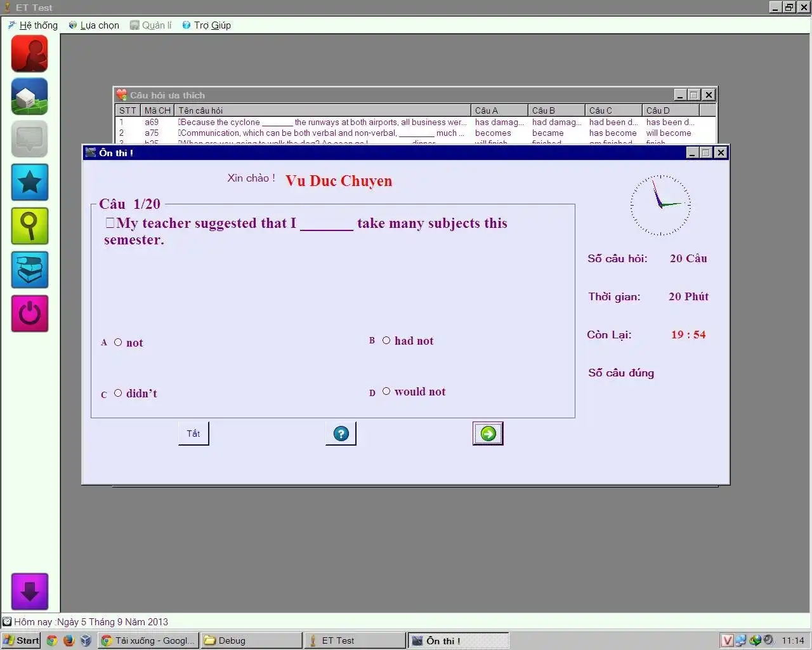This screenshot has height=650, width=812.
Task: Click the help question mark button
Action: click(x=341, y=434)
